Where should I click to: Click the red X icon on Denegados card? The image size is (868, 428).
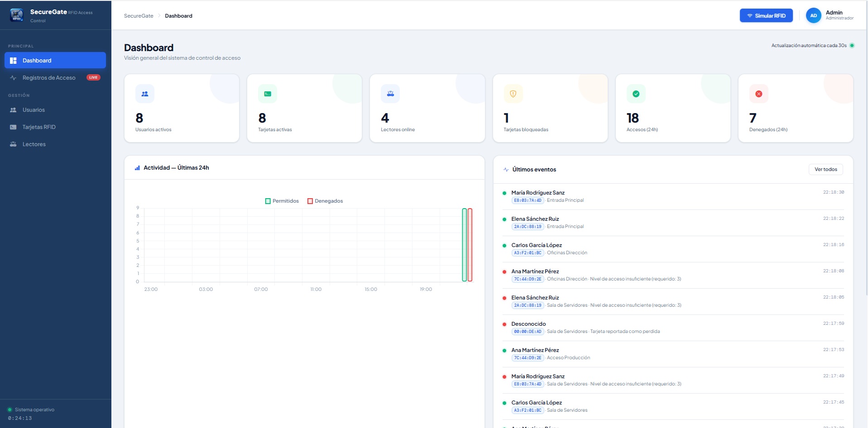(x=759, y=94)
